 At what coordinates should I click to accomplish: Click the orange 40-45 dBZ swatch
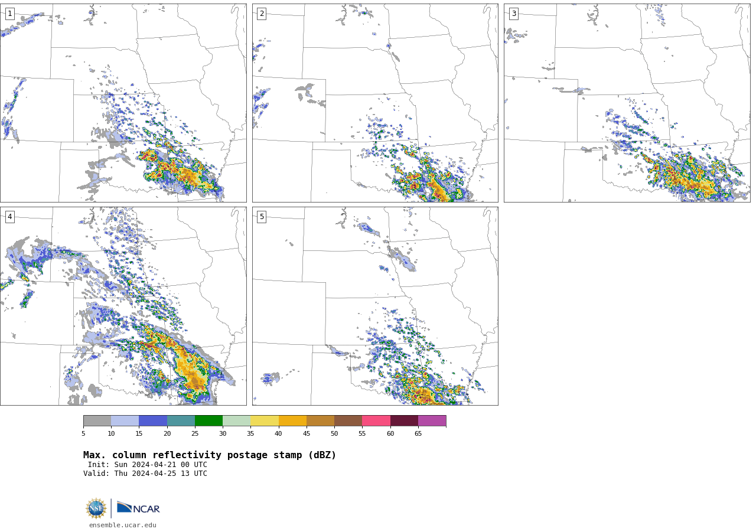coord(292,421)
